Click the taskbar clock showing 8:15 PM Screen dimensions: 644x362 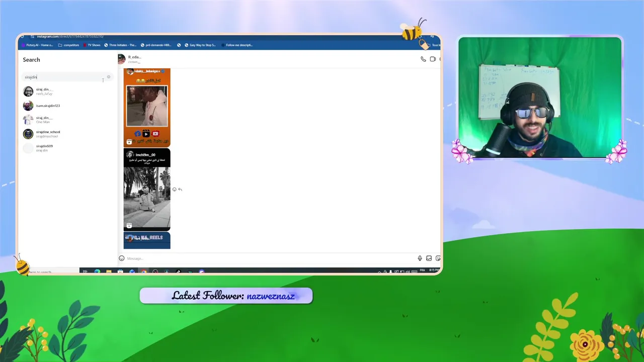pyautogui.click(x=433, y=270)
